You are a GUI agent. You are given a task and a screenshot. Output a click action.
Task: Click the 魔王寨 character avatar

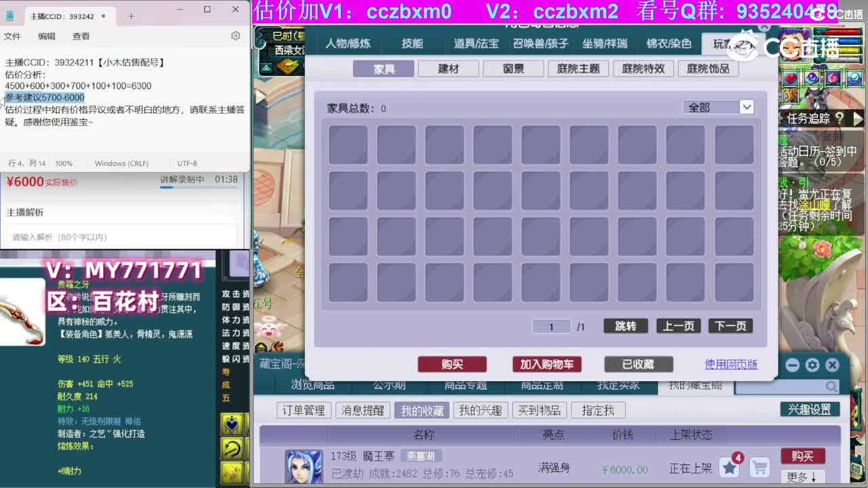pos(303,466)
